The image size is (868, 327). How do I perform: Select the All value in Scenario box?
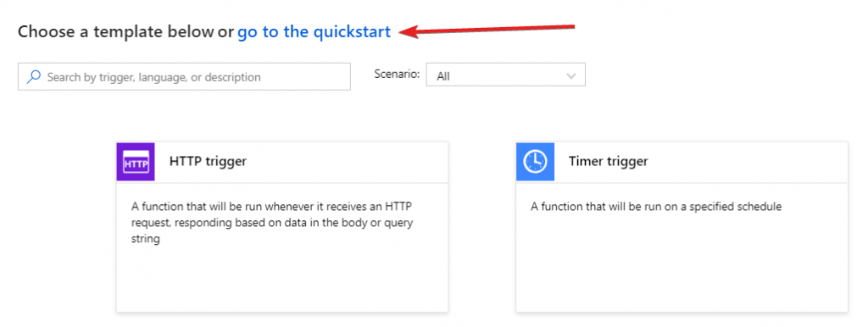coord(442,76)
